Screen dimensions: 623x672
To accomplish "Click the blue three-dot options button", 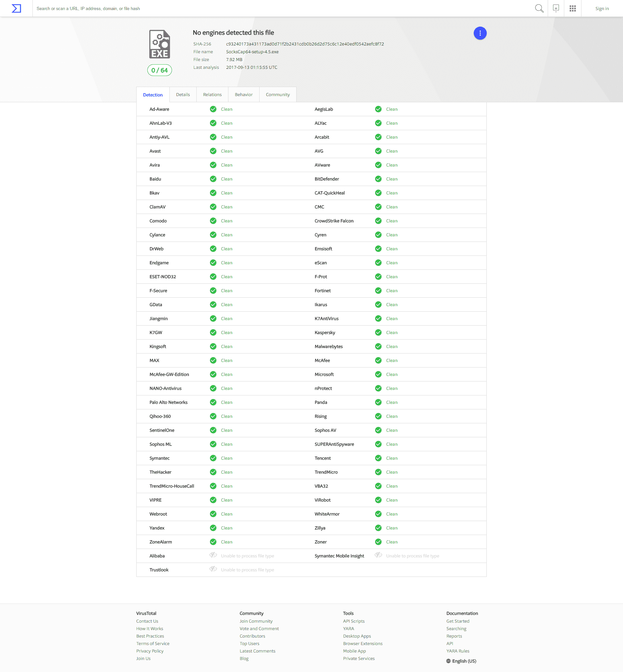I will tap(480, 33).
